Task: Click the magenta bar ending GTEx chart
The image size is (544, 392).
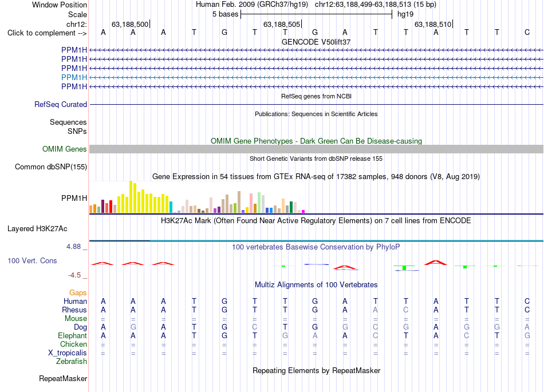Action: 303,211
